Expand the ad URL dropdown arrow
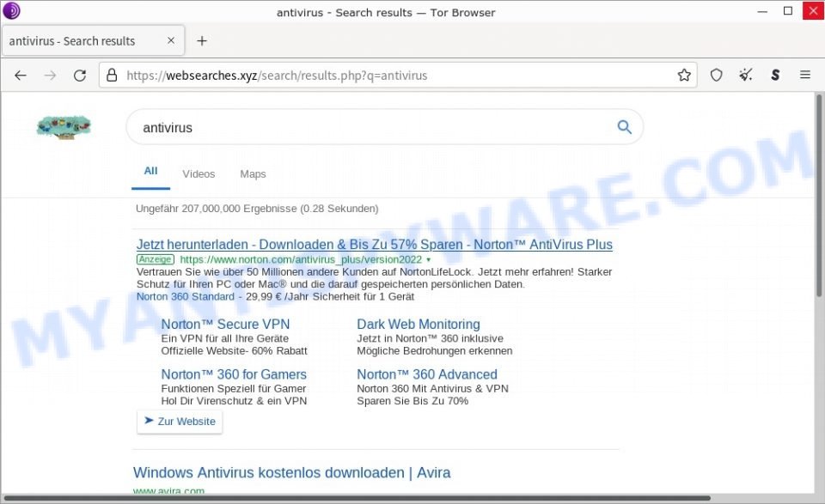The height and width of the screenshot is (504, 825). click(428, 259)
